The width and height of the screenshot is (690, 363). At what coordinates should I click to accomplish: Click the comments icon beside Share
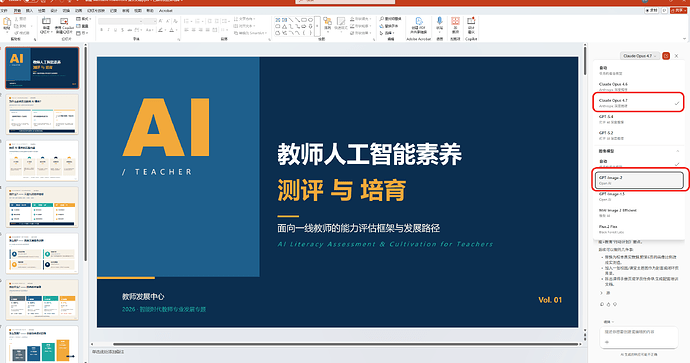664,10
